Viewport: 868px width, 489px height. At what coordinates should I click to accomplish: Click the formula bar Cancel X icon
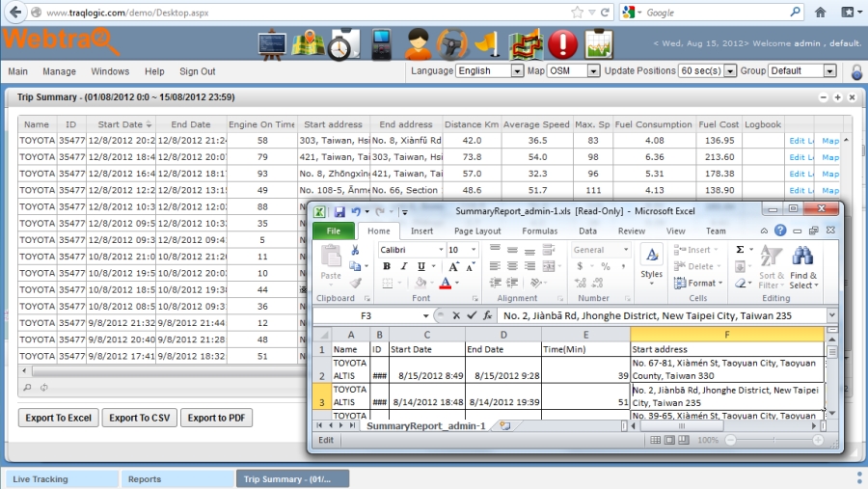[456, 315]
